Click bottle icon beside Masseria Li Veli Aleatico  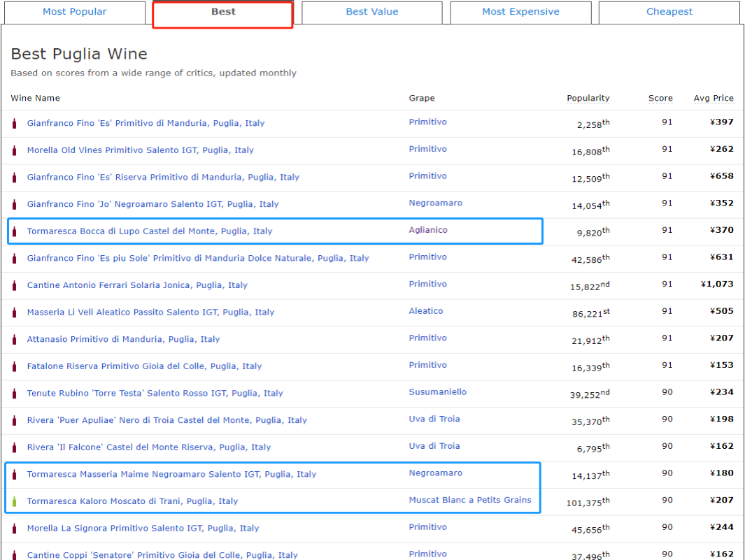pyautogui.click(x=14, y=313)
